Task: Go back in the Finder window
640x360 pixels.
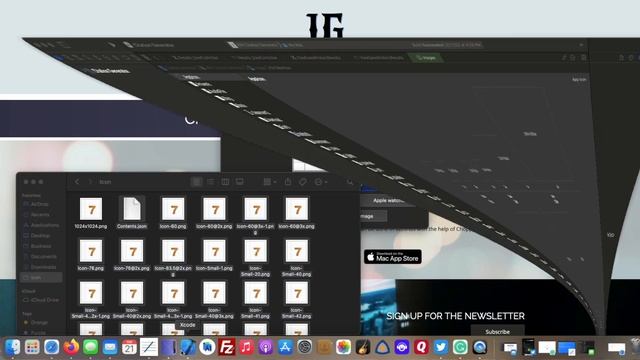Action: click(x=77, y=182)
